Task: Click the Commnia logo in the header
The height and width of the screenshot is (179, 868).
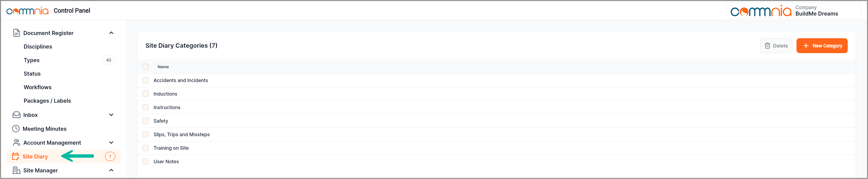Action: pyautogui.click(x=28, y=11)
